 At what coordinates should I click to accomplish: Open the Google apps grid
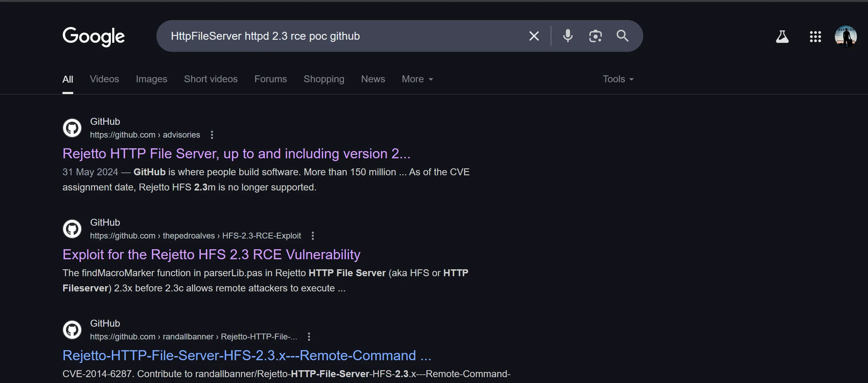[x=815, y=36]
